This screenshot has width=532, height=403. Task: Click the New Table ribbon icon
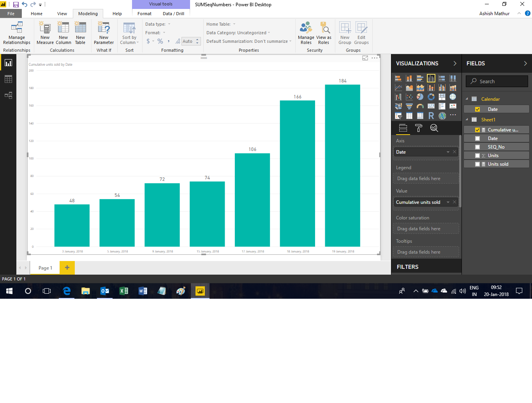click(x=80, y=33)
